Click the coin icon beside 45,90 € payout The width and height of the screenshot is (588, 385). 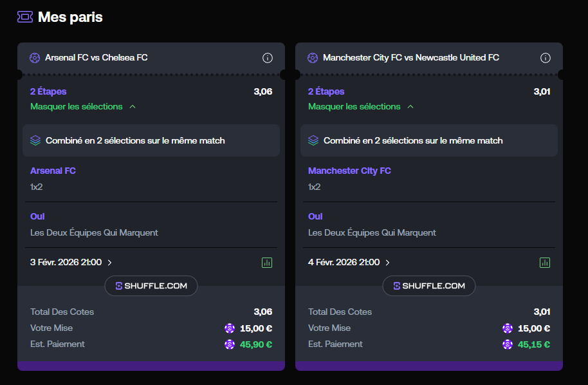[230, 344]
